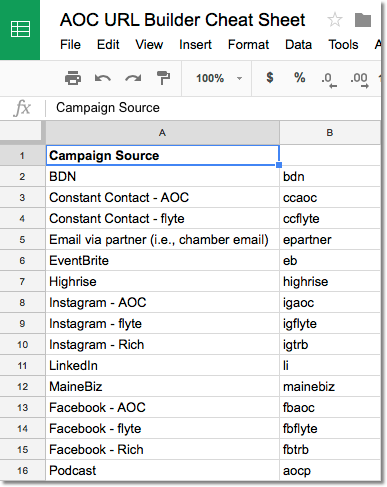
Task: Redo the last action
Action: [133, 78]
